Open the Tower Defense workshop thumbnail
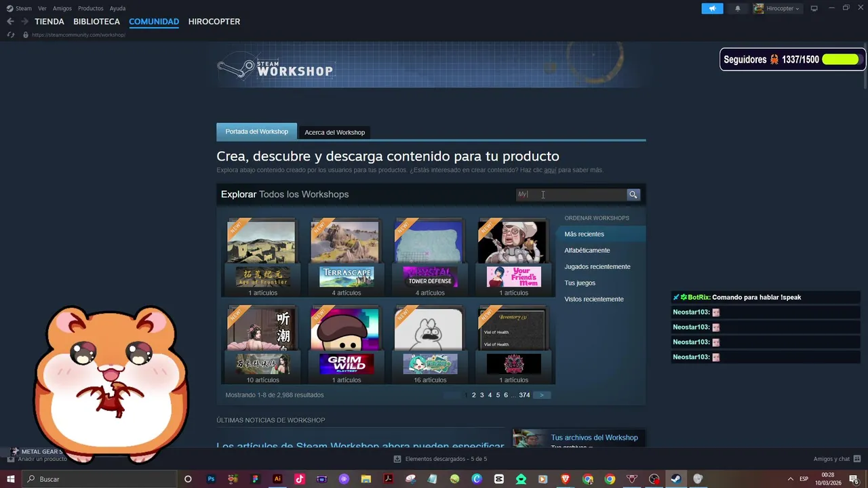Screen dimensions: 868x488 click(x=429, y=258)
